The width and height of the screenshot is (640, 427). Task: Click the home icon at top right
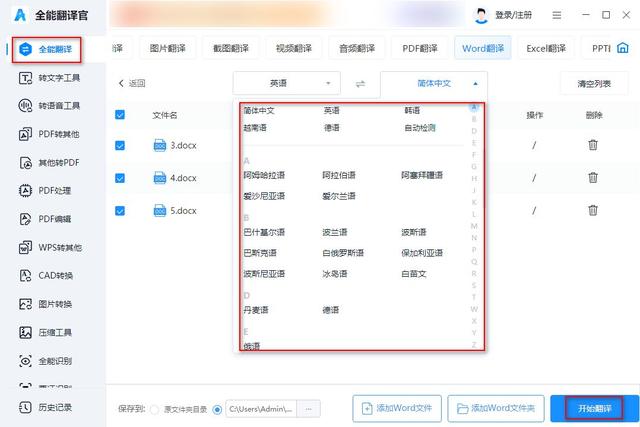[x=622, y=48]
